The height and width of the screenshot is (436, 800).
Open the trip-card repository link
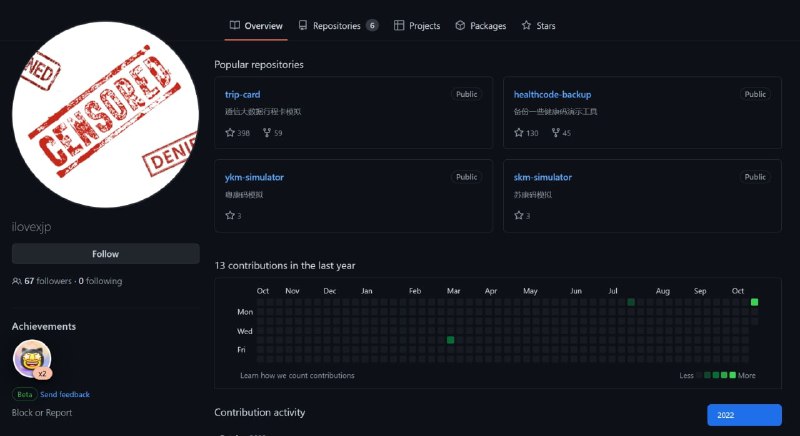tap(243, 94)
